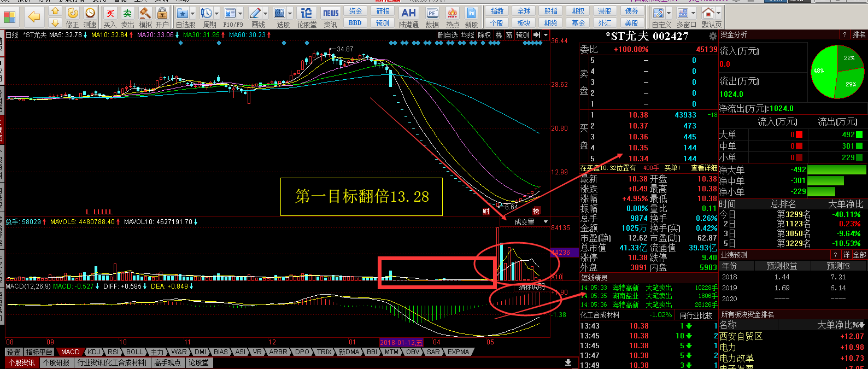
Task: Toggle the 详 detail view in 业绩预测
Action: pos(846,255)
